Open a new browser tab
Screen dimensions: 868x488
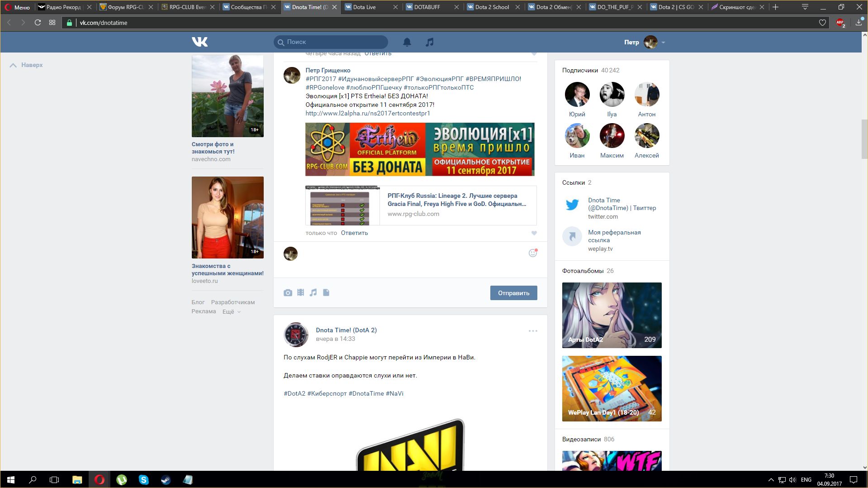click(775, 7)
